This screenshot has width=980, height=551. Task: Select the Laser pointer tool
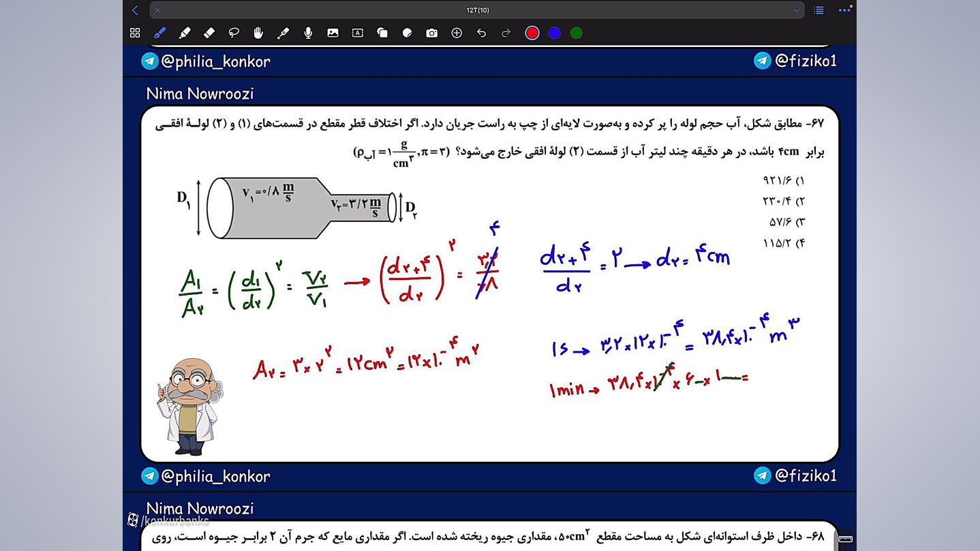point(284,33)
